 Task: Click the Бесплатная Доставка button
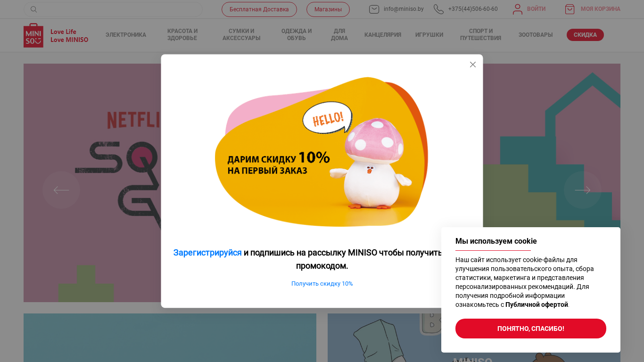[x=259, y=9]
